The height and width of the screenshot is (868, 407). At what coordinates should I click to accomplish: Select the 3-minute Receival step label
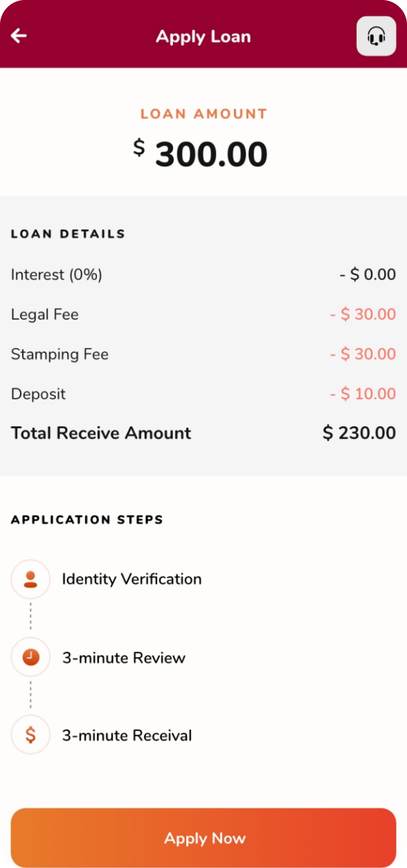[x=127, y=735]
